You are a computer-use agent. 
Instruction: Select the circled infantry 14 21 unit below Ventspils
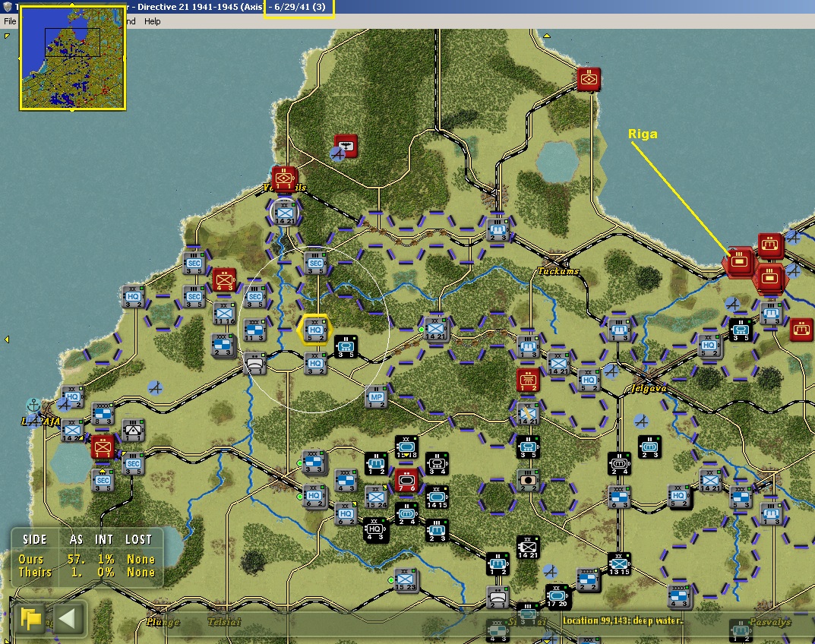284,212
